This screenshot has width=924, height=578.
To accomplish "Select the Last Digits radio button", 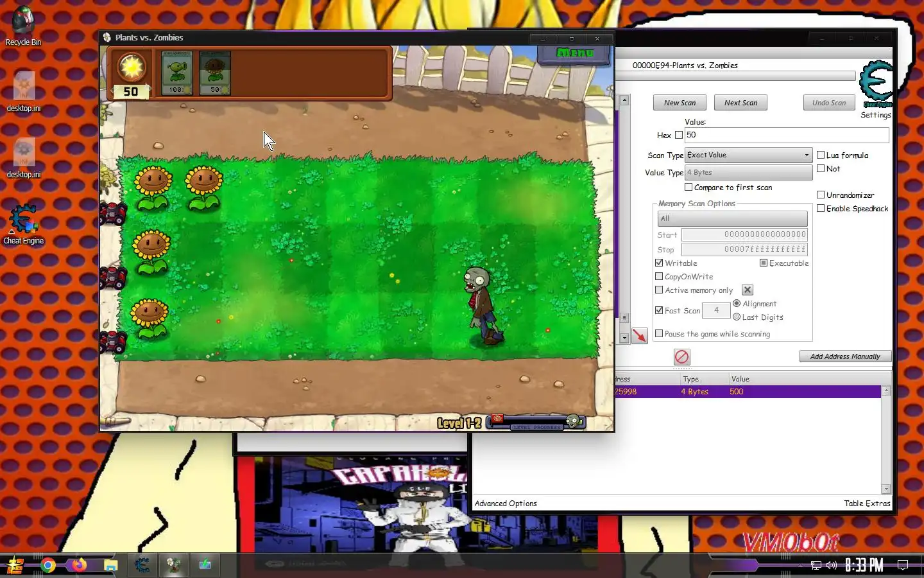I will pos(737,317).
